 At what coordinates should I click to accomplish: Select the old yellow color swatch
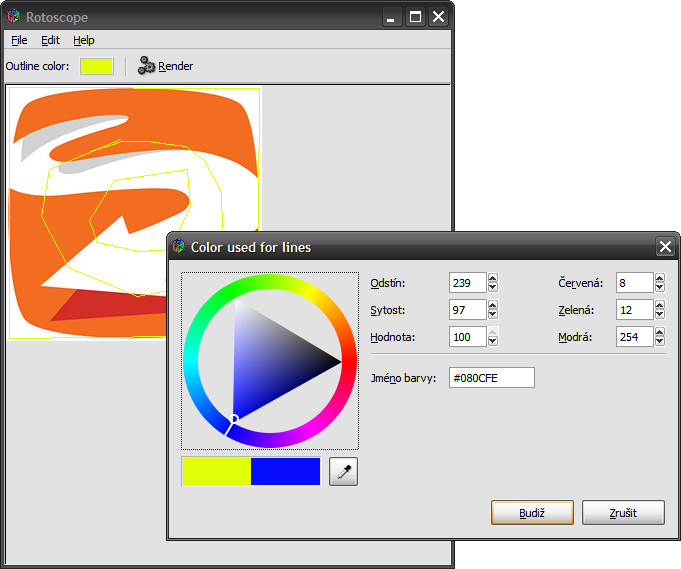(217, 471)
